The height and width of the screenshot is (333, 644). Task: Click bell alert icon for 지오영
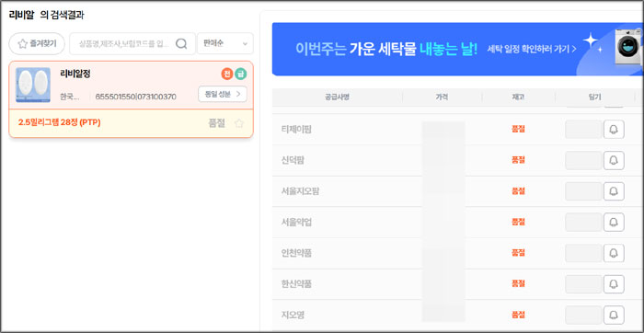[614, 315]
